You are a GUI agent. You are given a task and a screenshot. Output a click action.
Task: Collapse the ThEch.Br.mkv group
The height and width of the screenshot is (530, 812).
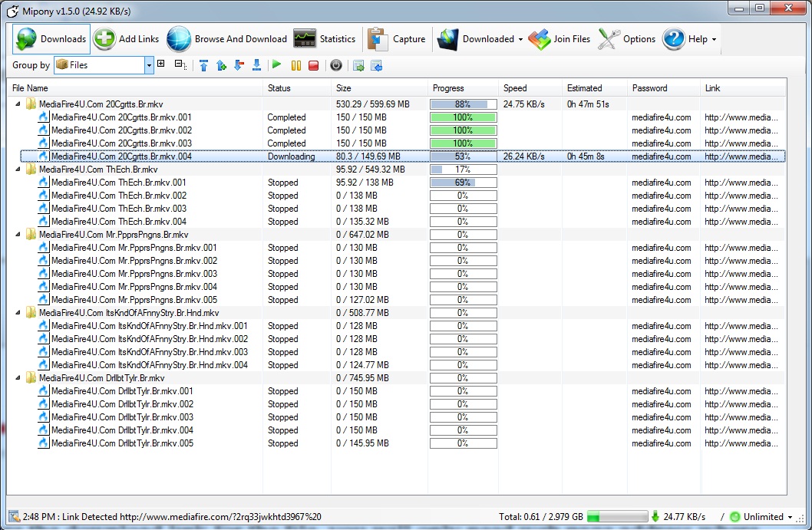[x=18, y=170]
